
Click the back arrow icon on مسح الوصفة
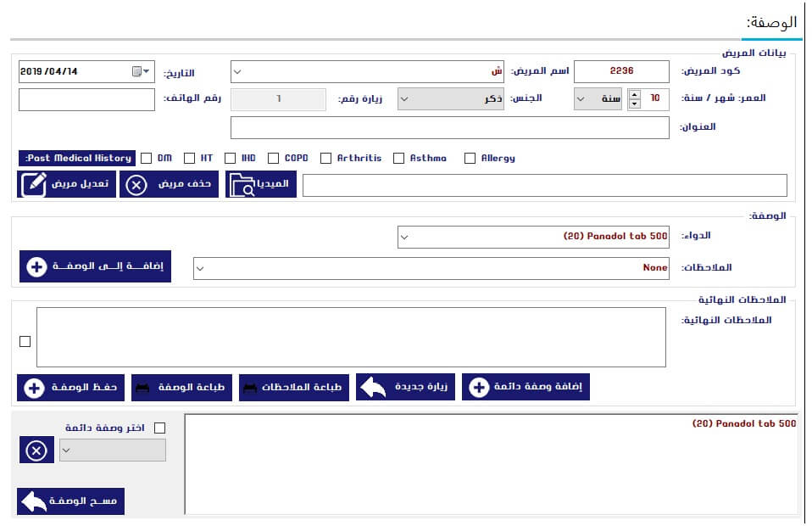pos(35,501)
